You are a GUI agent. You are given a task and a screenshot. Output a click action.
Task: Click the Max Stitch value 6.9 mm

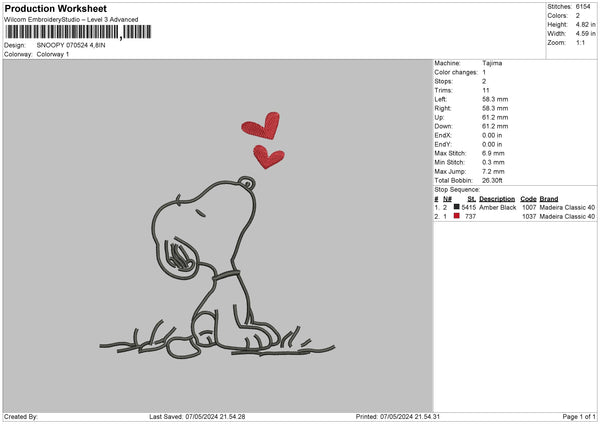pos(493,153)
